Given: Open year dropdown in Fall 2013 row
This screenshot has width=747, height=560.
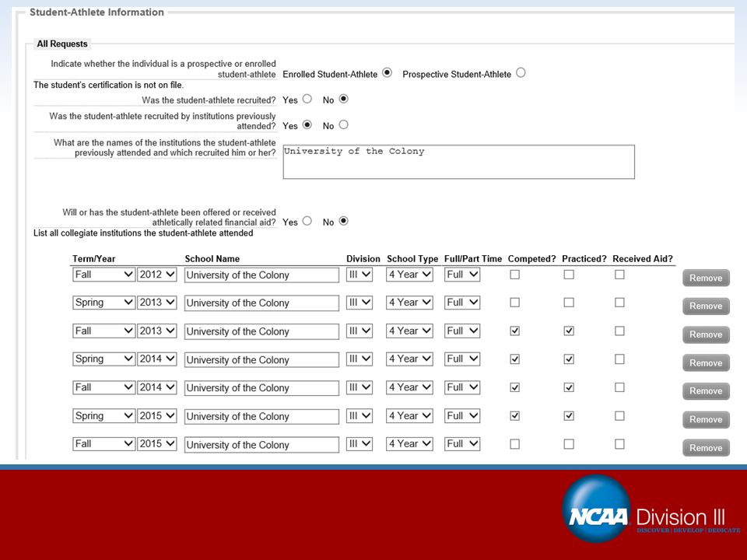Looking at the screenshot, I should tap(156, 331).
